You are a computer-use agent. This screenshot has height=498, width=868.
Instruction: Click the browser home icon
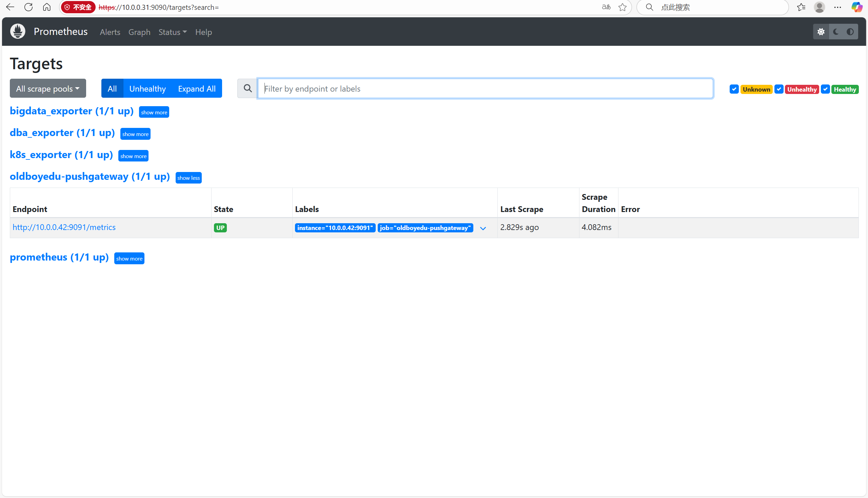click(47, 7)
